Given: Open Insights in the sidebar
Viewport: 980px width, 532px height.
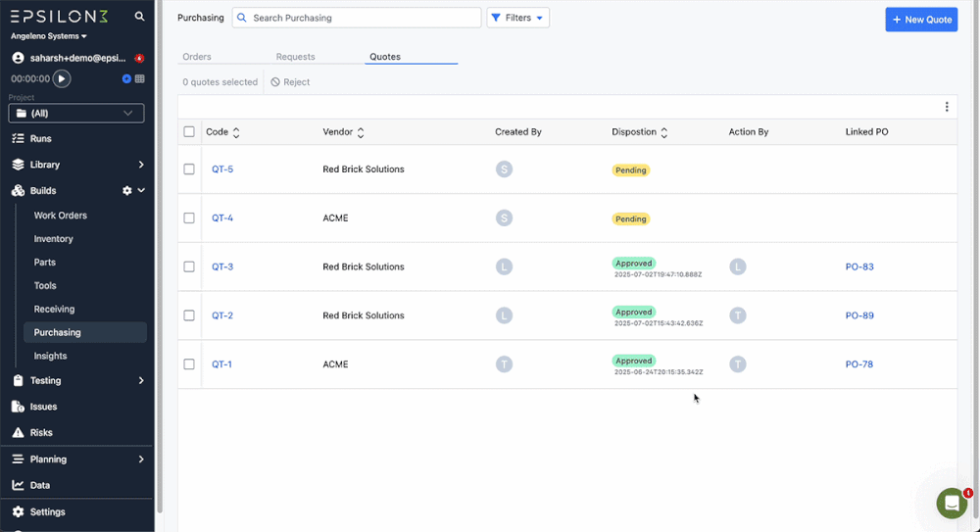Looking at the screenshot, I should point(50,356).
